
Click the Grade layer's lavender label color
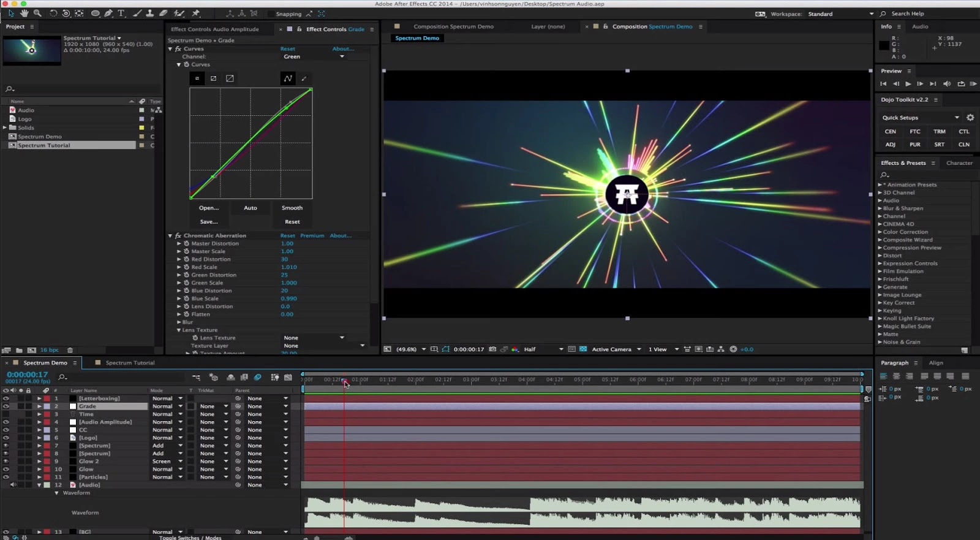point(47,406)
